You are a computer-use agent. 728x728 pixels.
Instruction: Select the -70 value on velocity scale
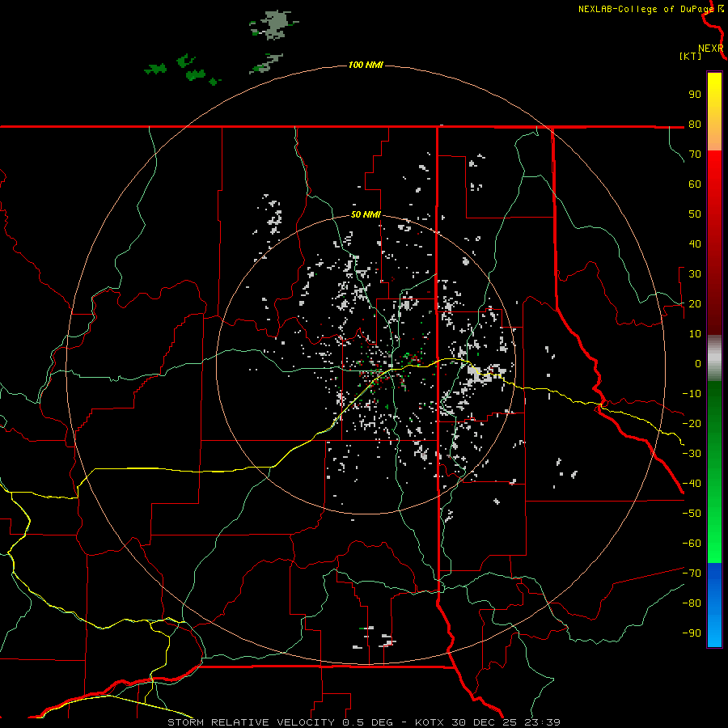point(692,574)
